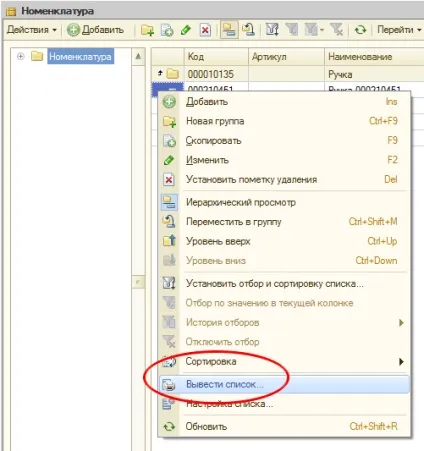Screen dimensions: 424x451
Task: Open the Перейти dropdown menu
Action: point(399,30)
